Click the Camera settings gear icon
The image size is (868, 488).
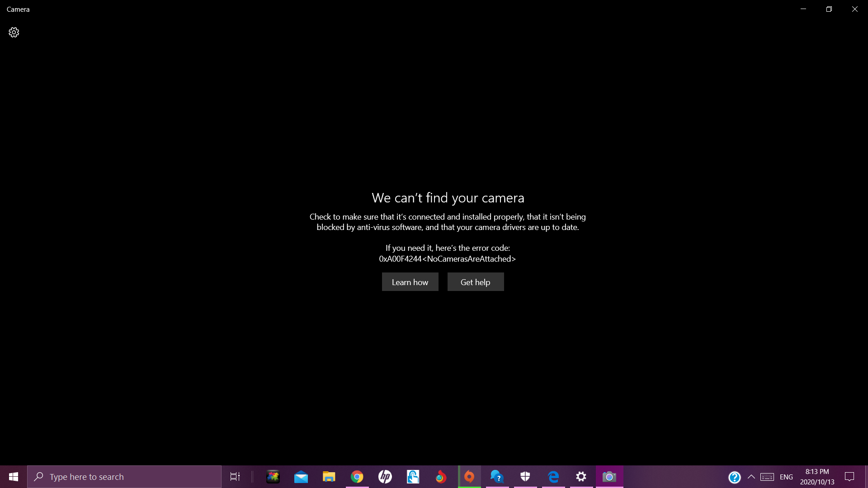(14, 32)
